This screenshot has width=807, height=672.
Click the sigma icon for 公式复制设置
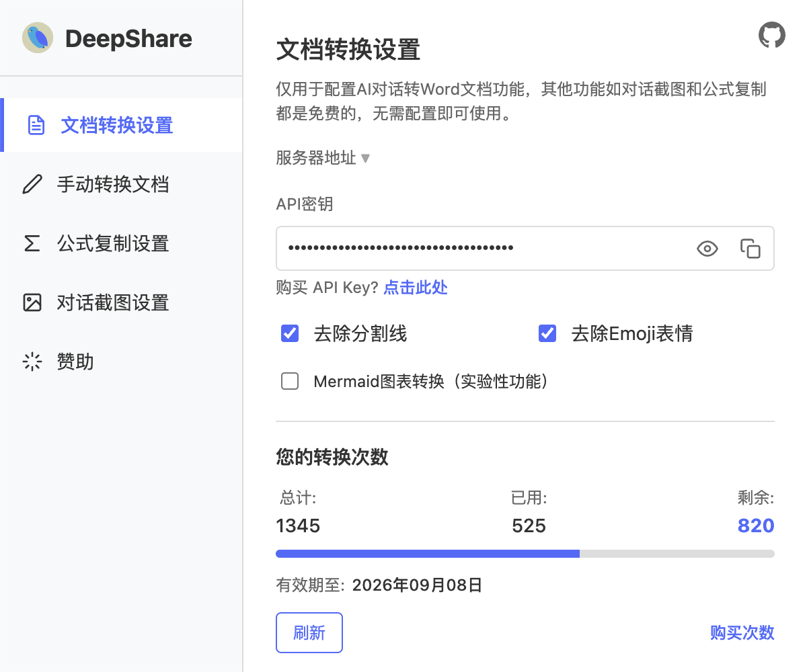(x=32, y=243)
